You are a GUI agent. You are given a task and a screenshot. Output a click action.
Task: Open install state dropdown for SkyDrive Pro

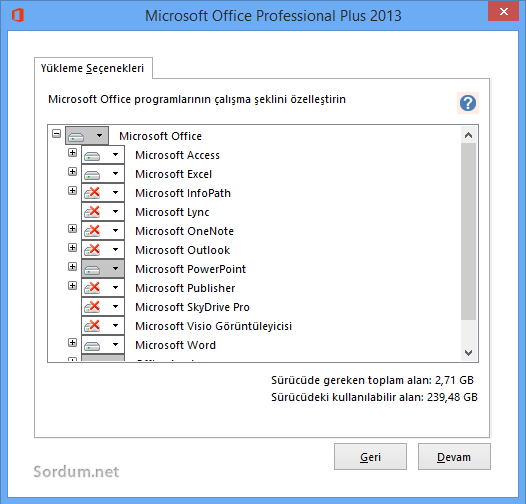click(x=103, y=307)
